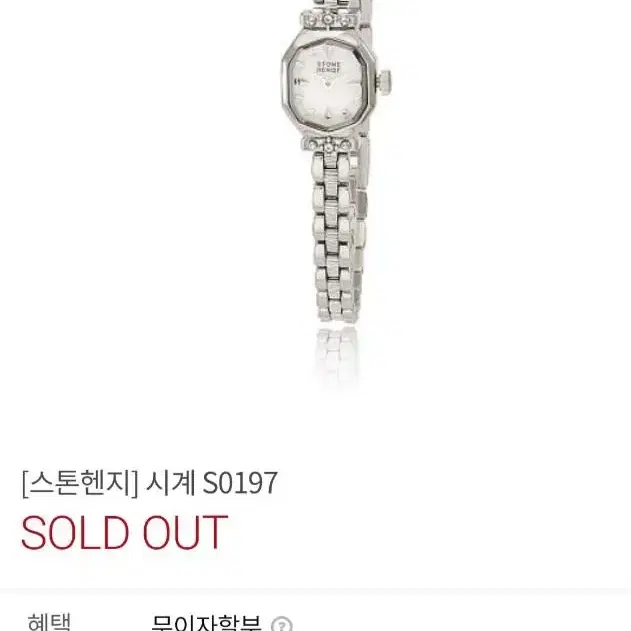631x631 pixels.
Task: Tap the center pivot of the dial
Action: [x=328, y=83]
